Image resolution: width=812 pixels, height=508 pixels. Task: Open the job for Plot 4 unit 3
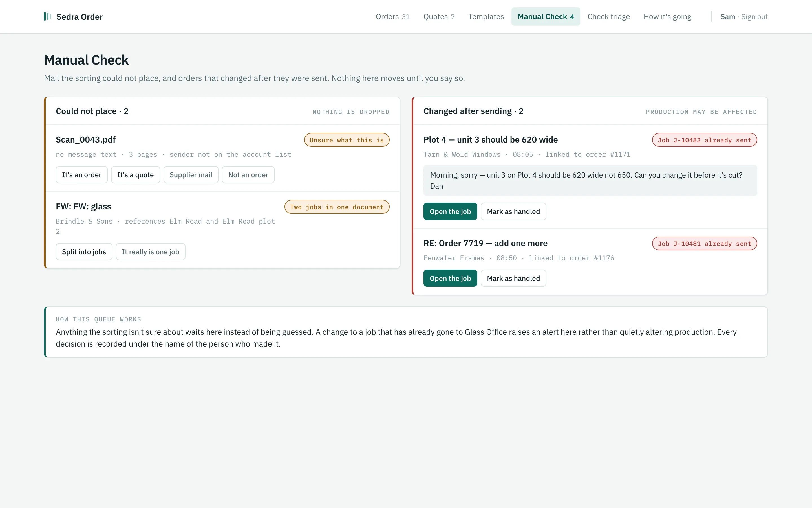450,211
